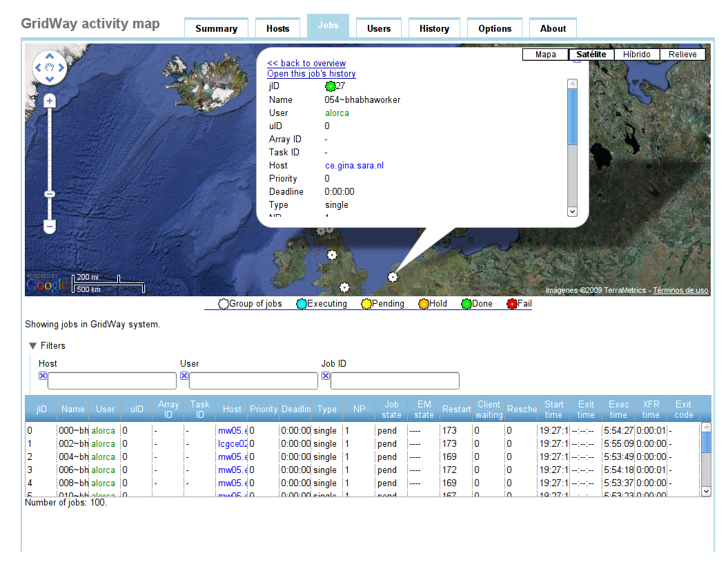Click the Group of jobs legend icon
This screenshot has width=728, height=567.
(x=224, y=304)
